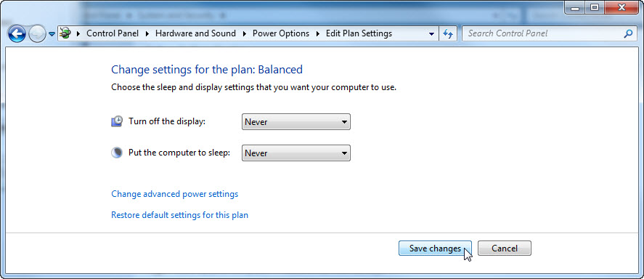
Task: Click the Save changes button
Action: tap(435, 248)
